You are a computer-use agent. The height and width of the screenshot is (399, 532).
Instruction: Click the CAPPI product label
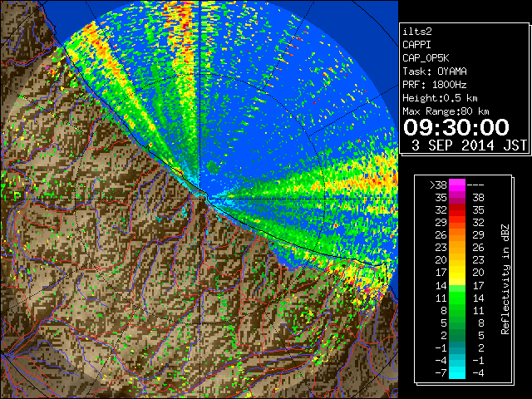416,45
